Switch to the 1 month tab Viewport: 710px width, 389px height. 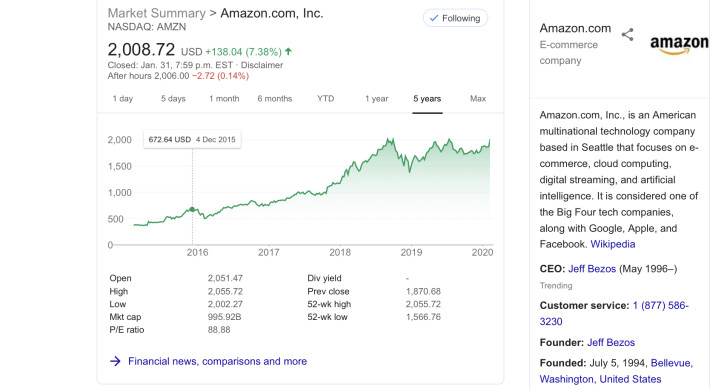coord(224,99)
